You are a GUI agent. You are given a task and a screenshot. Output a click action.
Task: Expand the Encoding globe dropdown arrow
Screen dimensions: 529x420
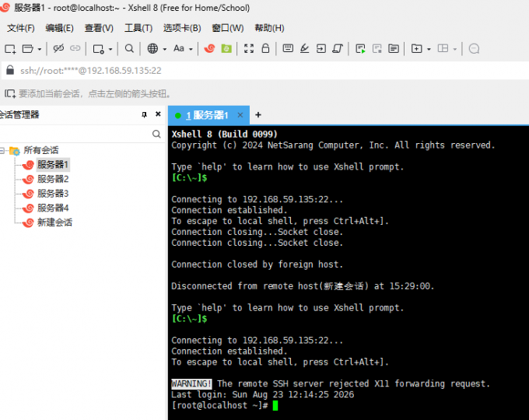(x=165, y=49)
